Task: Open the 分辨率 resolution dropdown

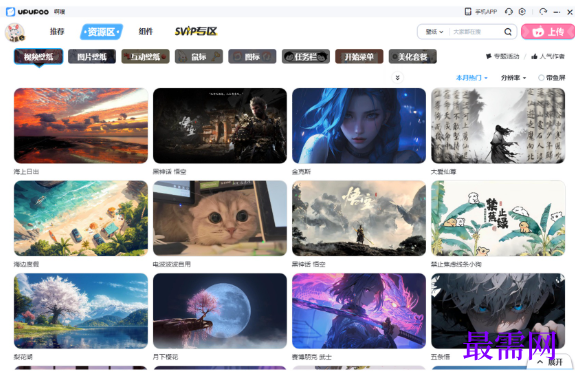Action: pyautogui.click(x=513, y=78)
